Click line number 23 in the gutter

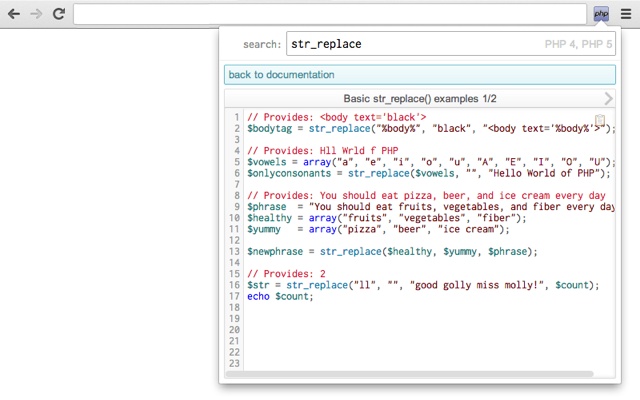coord(234,363)
